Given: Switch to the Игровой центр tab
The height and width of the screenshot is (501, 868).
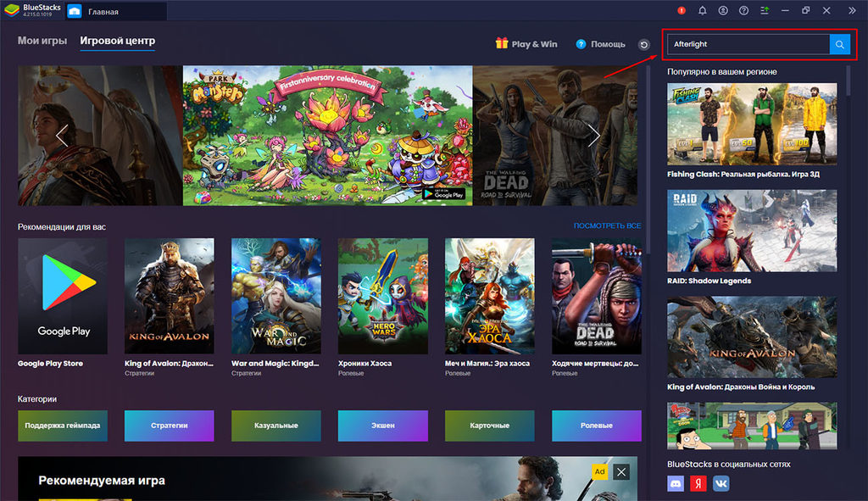Looking at the screenshot, I should coord(117,41).
